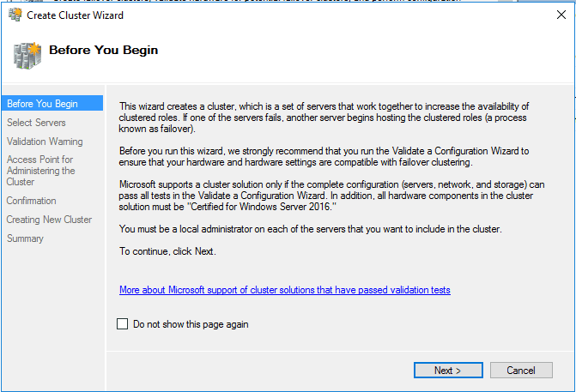Viewport: 576px width, 392px height.
Task: Select the Creating New Cluster step
Action: coord(49,220)
